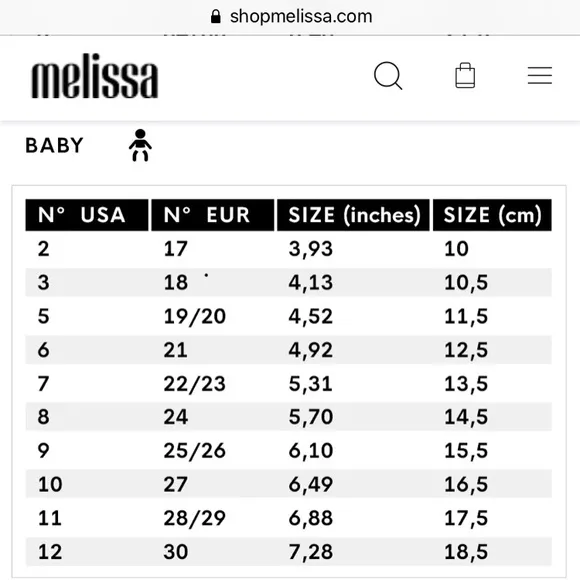The image size is (580, 580).
Task: Open the shopping bag cart icon
Action: (465, 75)
